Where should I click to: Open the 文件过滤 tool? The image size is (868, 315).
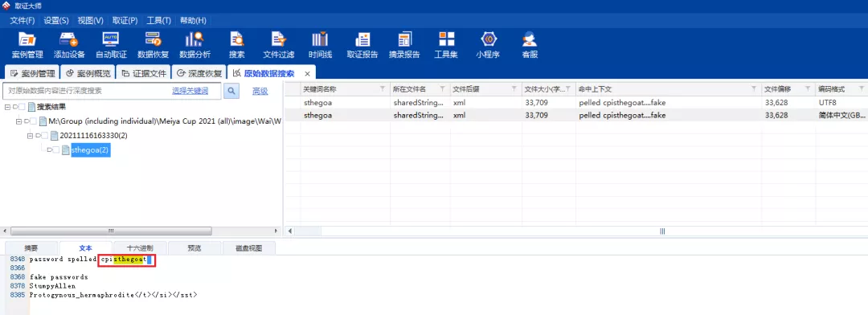click(278, 45)
